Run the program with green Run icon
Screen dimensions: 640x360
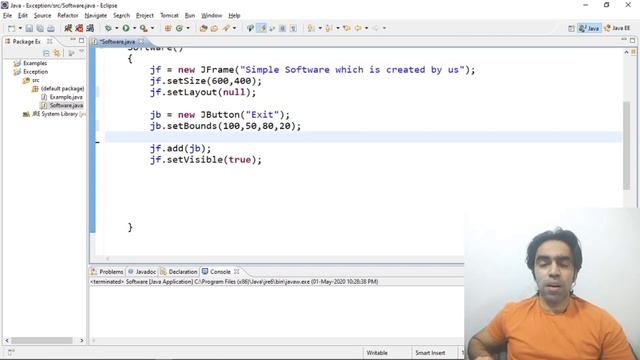126,28
